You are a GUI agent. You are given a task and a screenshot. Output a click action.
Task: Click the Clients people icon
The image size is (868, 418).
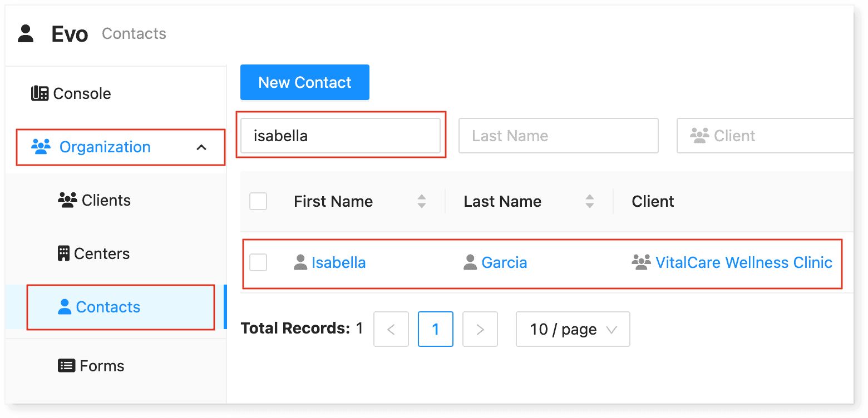67,200
